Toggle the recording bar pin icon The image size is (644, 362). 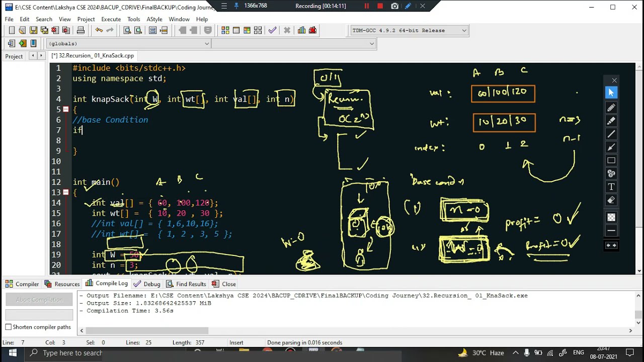click(236, 6)
